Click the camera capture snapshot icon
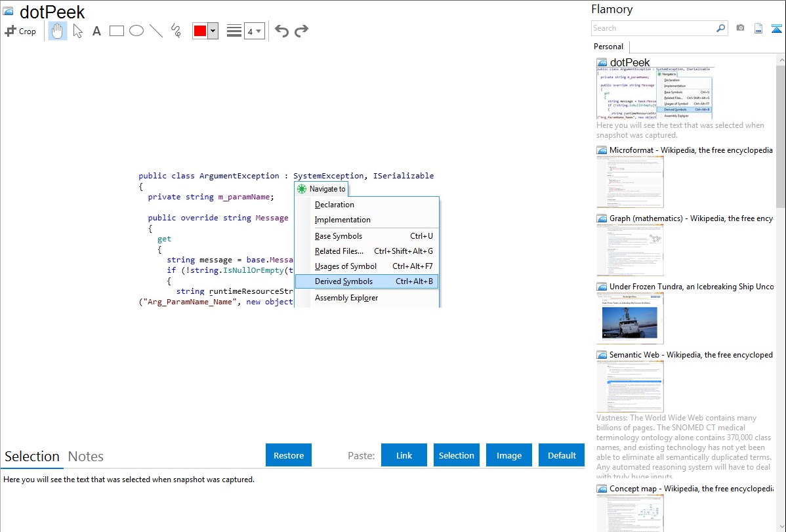786x532 pixels. 740,28
